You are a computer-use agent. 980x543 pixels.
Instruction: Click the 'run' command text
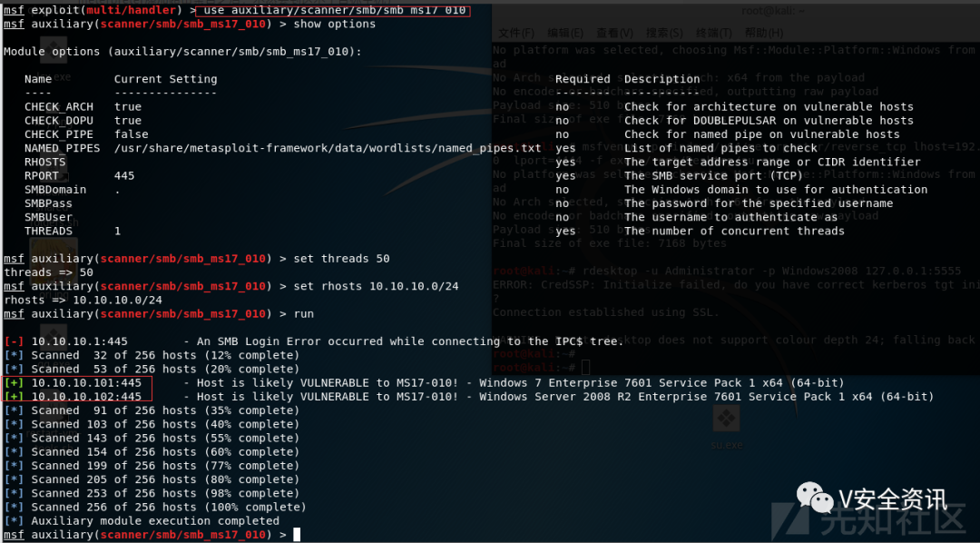(303, 313)
